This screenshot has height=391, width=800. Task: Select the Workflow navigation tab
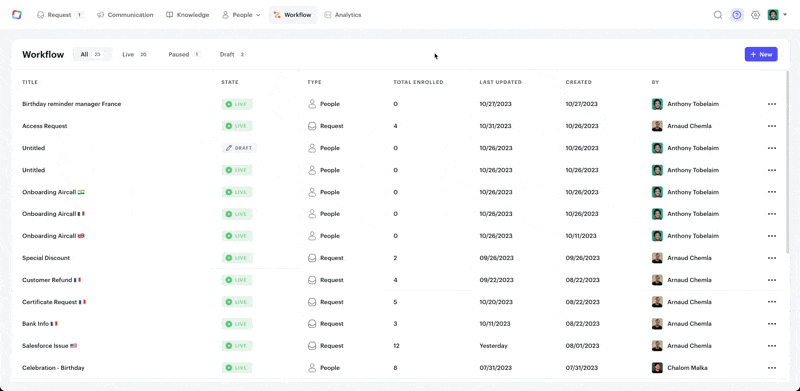293,15
